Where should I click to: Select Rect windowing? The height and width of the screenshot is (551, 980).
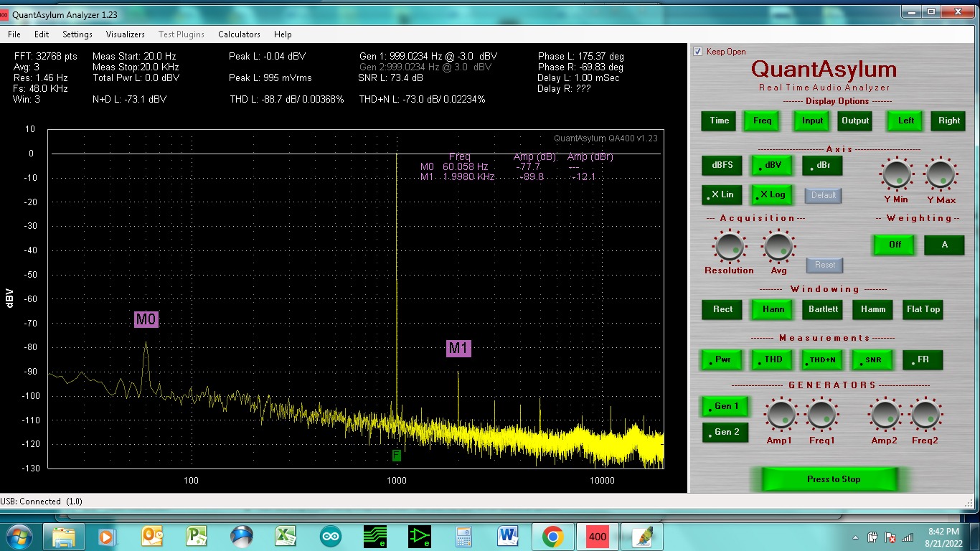coord(722,309)
